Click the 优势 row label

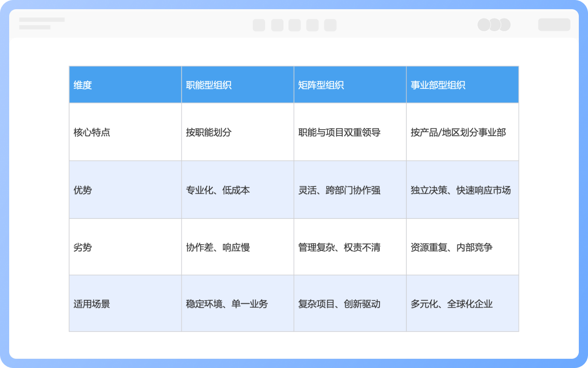click(125, 190)
